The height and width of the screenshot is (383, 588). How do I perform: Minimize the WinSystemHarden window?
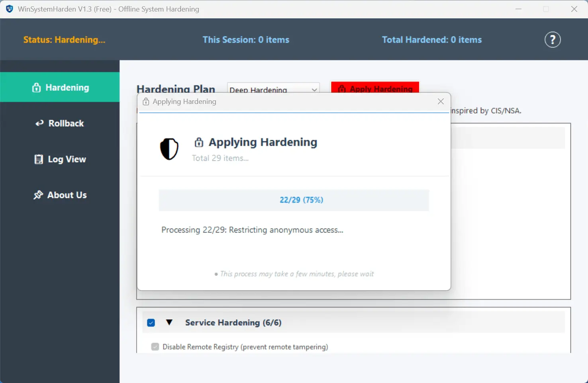(x=518, y=9)
